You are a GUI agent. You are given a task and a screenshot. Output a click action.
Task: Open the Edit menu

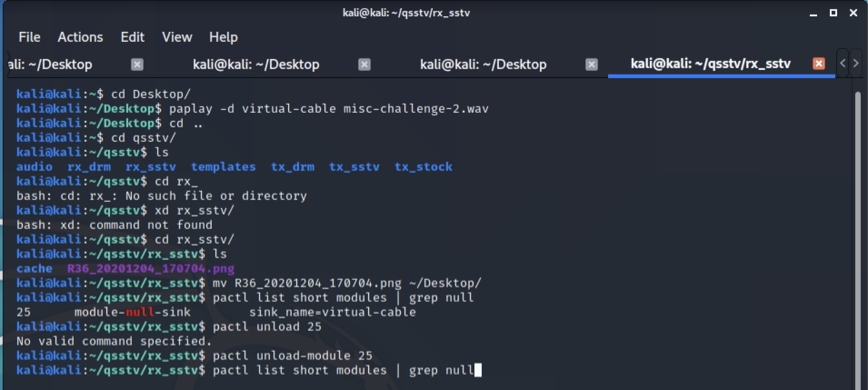tap(132, 37)
